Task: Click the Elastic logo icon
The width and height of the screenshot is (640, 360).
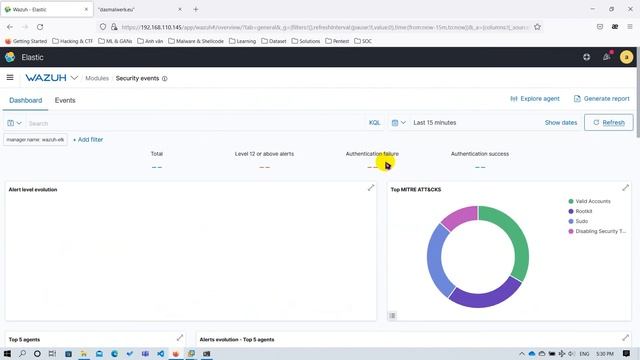Action: point(10,57)
